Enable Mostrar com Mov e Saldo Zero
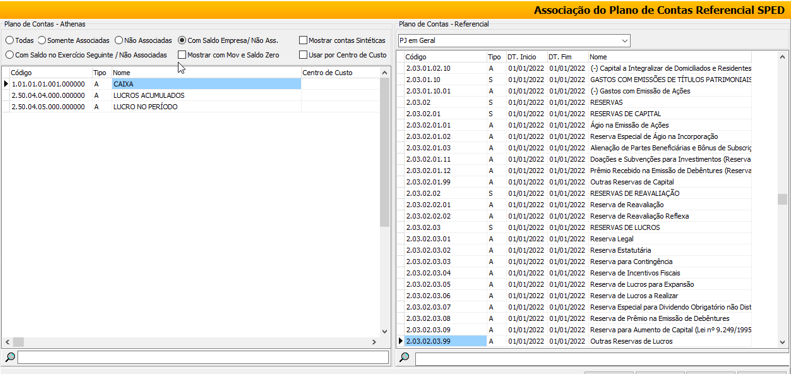The width and height of the screenshot is (794, 375). pos(228,55)
